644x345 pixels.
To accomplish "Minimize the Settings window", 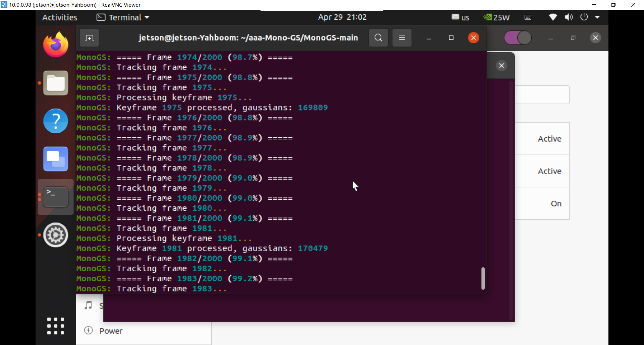I will 550,38.
